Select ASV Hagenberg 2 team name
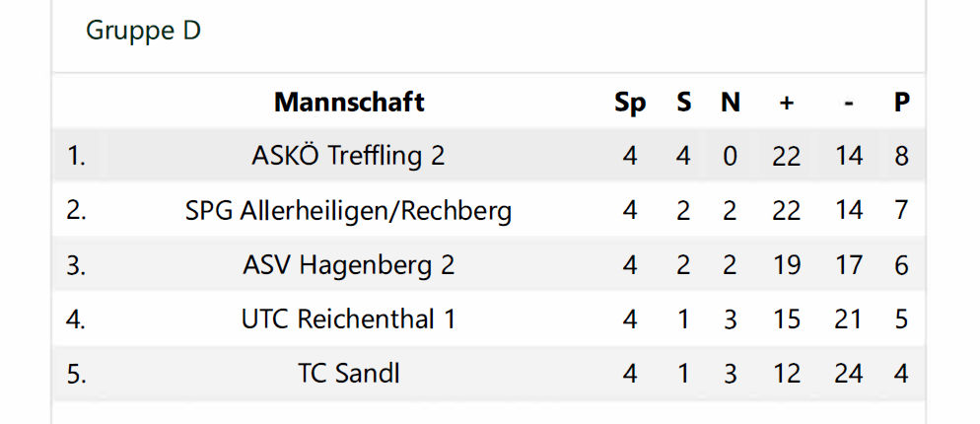980x424 pixels. coord(349,265)
